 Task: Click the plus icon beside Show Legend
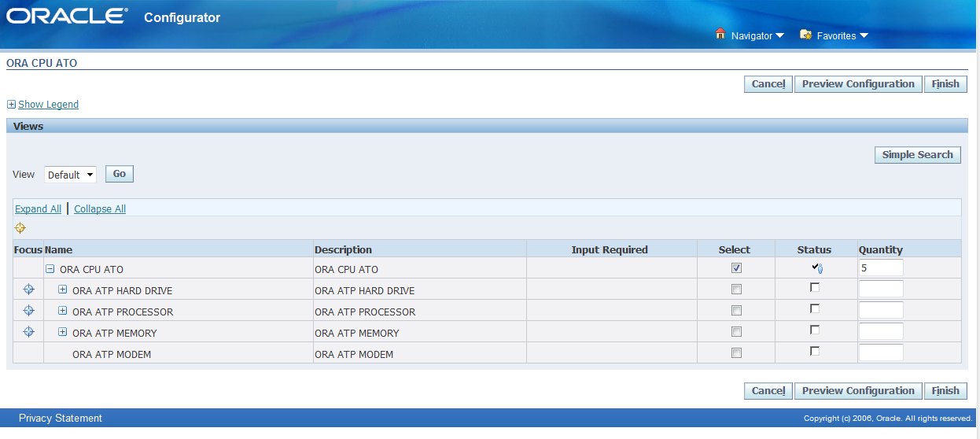11,105
